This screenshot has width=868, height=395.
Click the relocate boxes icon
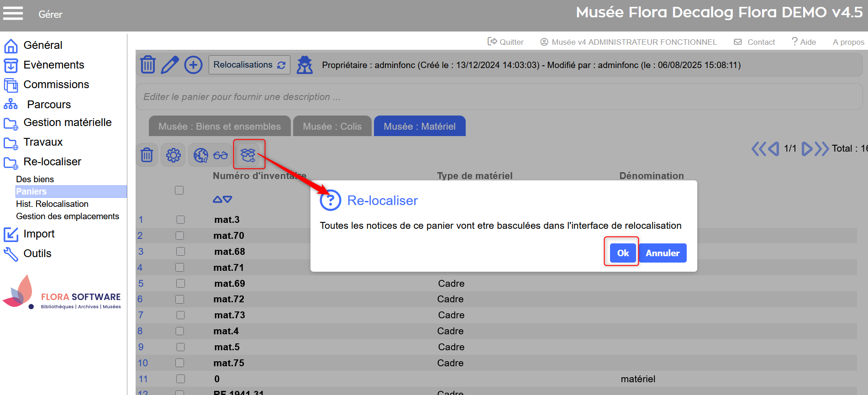(x=248, y=155)
